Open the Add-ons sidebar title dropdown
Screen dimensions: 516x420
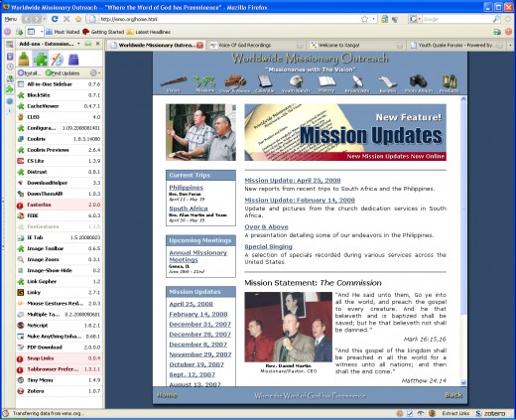click(x=78, y=44)
